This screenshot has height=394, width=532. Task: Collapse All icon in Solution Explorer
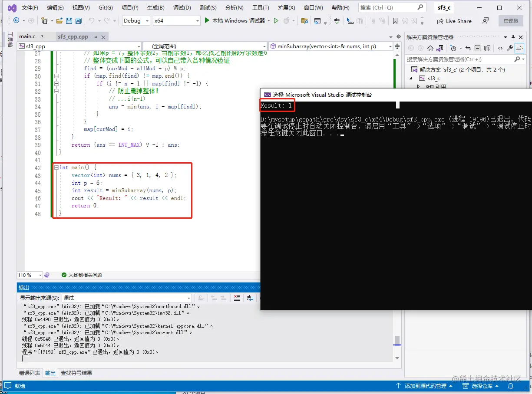click(x=478, y=48)
